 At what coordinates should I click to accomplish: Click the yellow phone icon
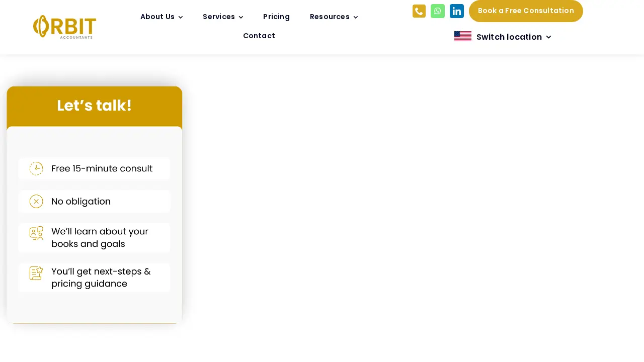pos(419,11)
